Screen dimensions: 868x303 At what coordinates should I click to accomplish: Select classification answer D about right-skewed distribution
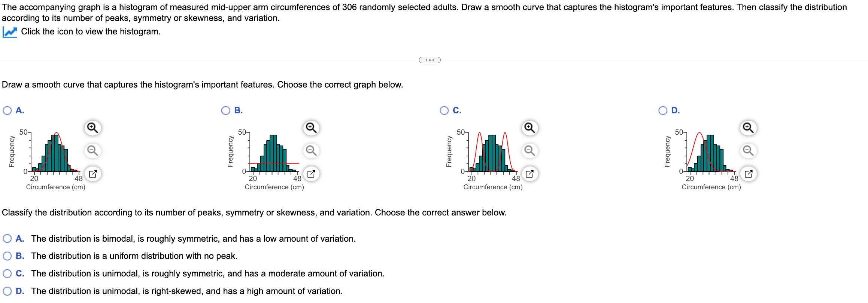pyautogui.click(x=7, y=291)
